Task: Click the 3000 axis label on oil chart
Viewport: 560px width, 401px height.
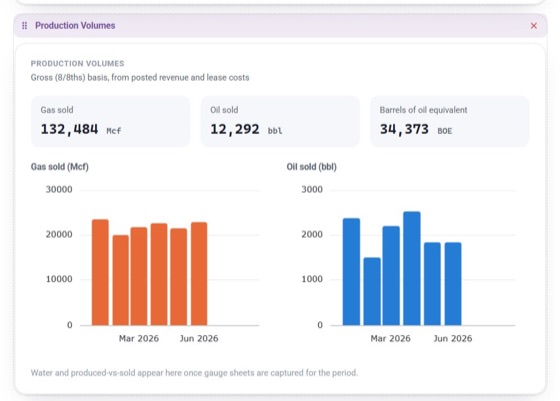Action: pyautogui.click(x=312, y=190)
